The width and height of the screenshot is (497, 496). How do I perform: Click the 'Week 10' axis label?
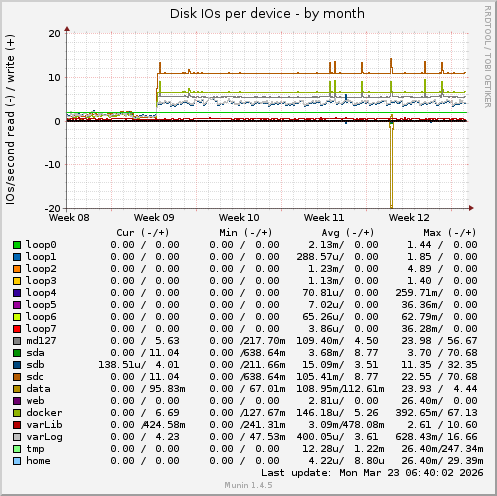(239, 218)
